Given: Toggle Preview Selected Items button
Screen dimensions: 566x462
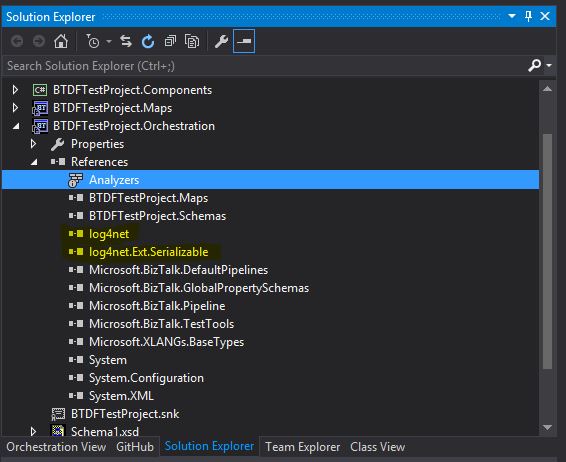Looking at the screenshot, I should tap(244, 42).
